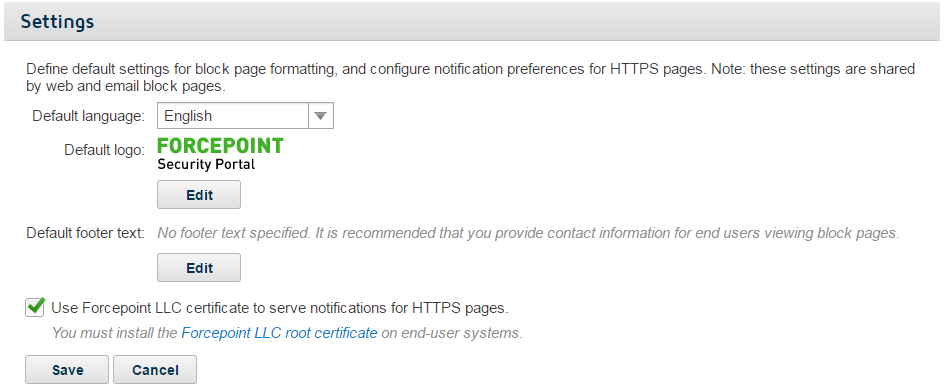Click the block page formatting description paragraph
The height and width of the screenshot is (390, 944).
[x=470, y=78]
